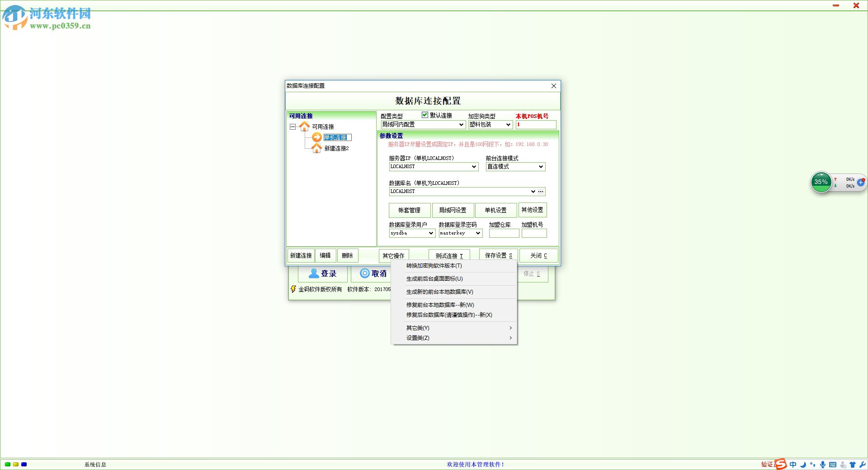Uncheck the 默认连接 checkbox
Screen dimensions: 868x470
coord(425,115)
